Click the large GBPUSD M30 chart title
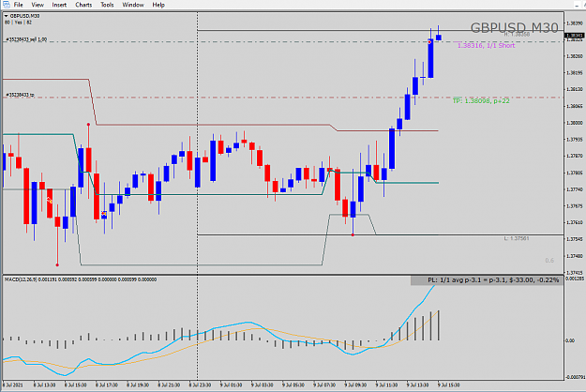This screenshot has width=586, height=392. pyautogui.click(x=514, y=27)
